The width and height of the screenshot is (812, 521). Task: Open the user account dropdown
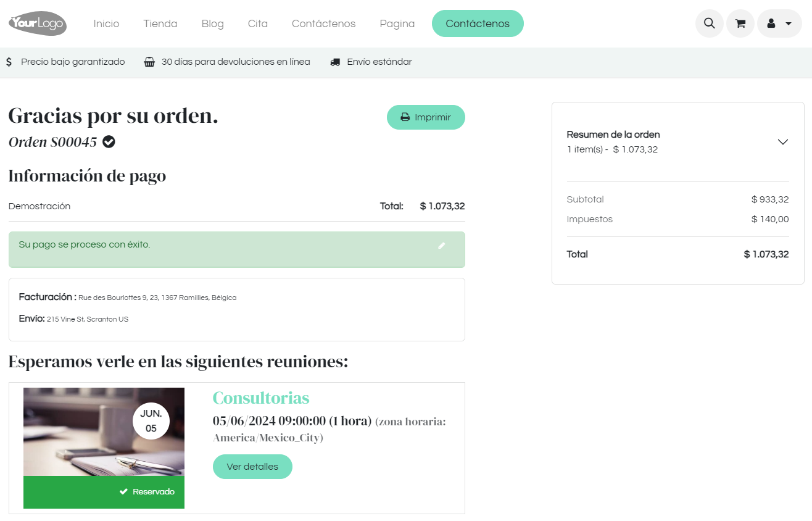(x=779, y=23)
